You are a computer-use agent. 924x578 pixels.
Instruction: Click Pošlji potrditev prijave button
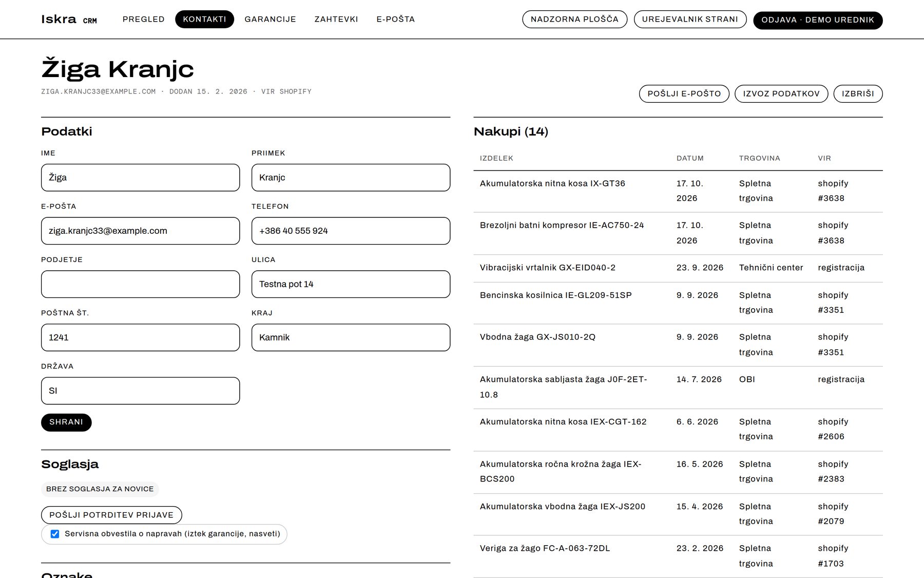click(x=111, y=515)
